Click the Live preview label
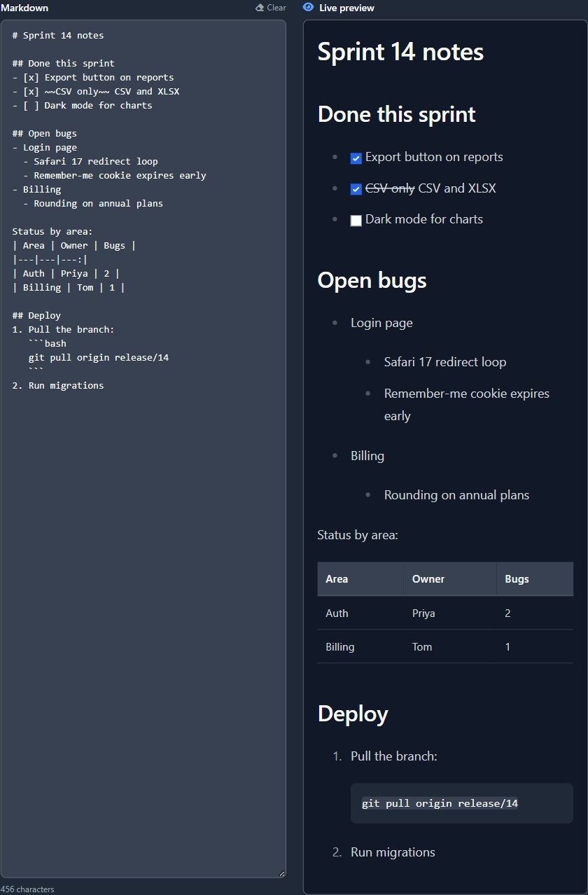 click(346, 8)
